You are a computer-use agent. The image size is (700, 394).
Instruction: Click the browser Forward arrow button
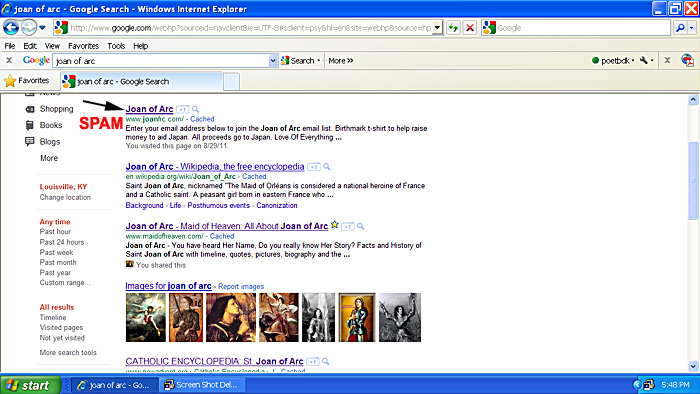click(29, 28)
